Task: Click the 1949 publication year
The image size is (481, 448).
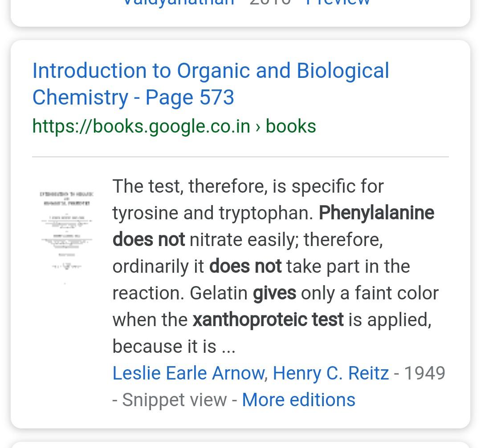Action: 424,373
